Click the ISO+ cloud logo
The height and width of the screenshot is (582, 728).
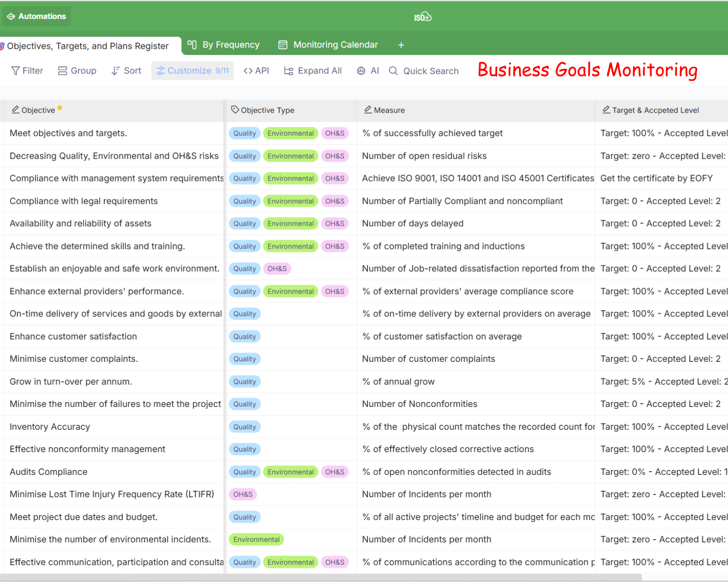pos(423,17)
